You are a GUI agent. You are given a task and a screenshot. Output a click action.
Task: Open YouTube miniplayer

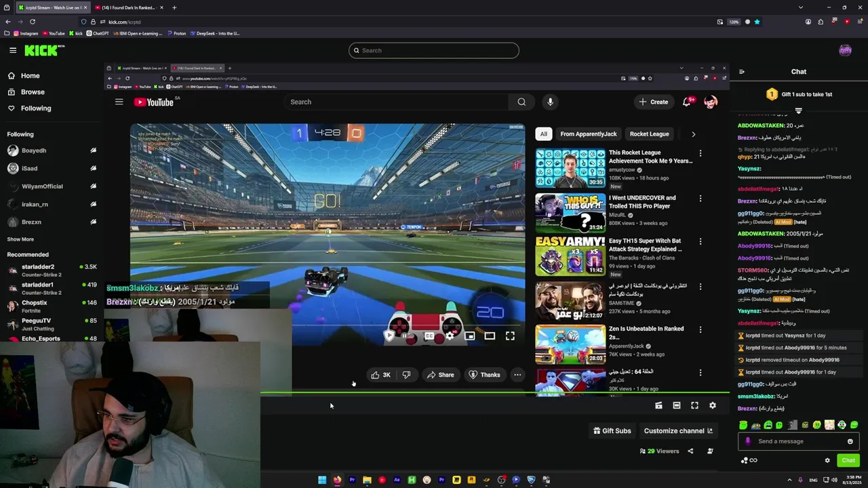point(469,336)
